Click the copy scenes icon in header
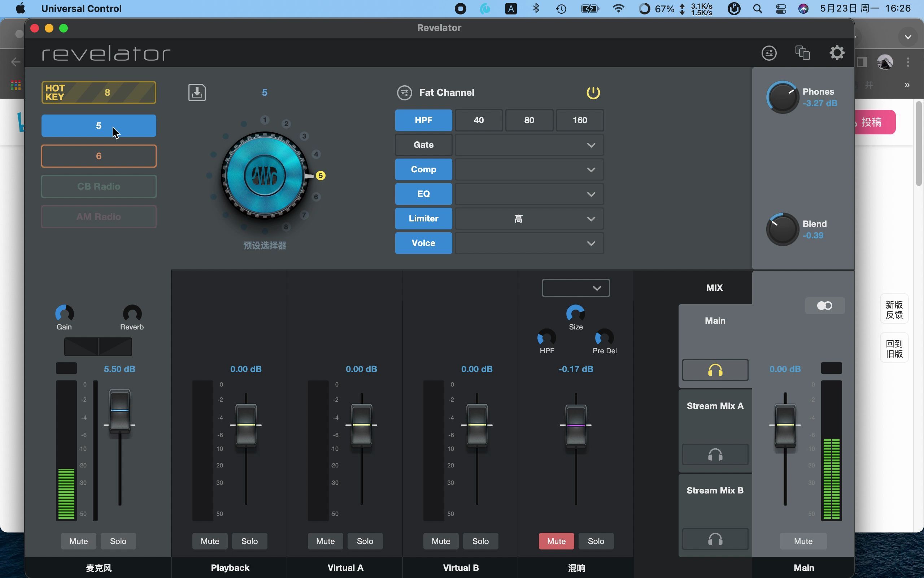The image size is (924, 578). (803, 53)
